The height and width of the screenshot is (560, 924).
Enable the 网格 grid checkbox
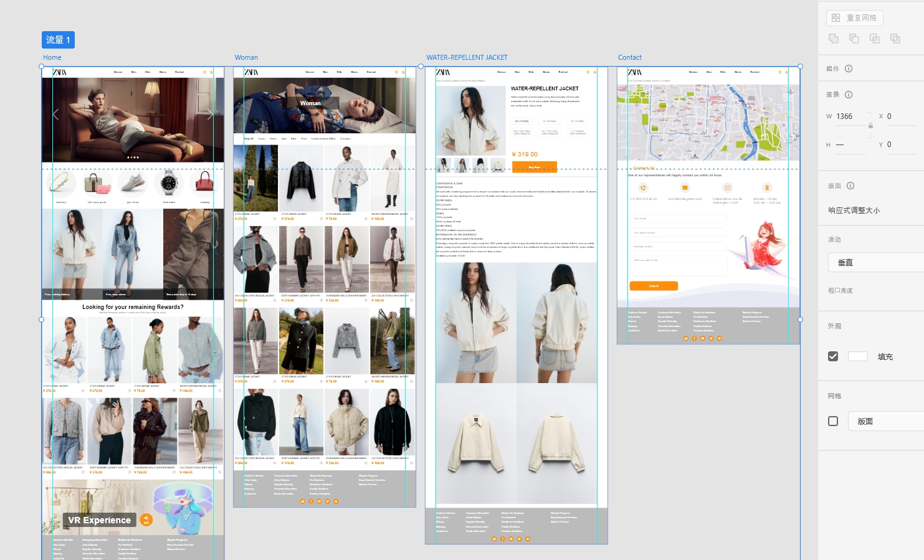click(x=833, y=421)
